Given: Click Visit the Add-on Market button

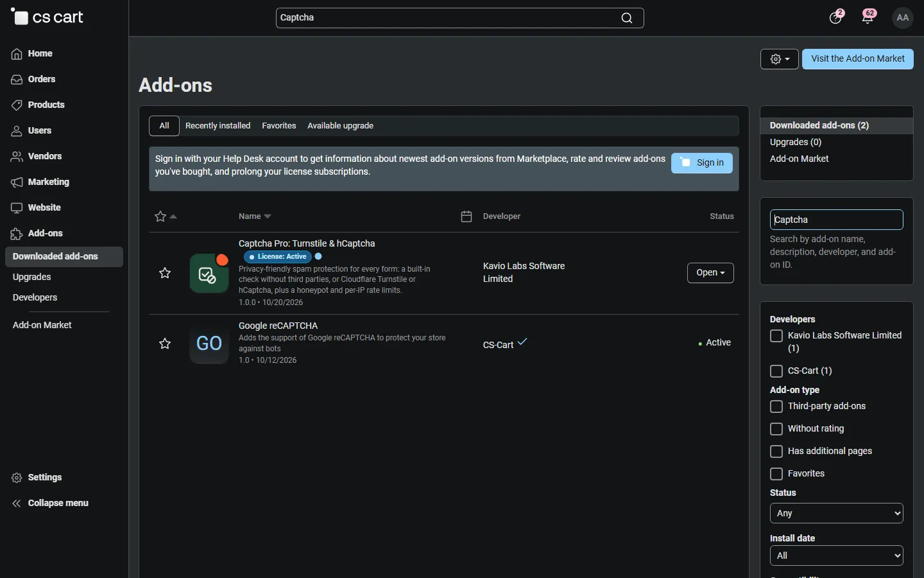Looking at the screenshot, I should [858, 59].
